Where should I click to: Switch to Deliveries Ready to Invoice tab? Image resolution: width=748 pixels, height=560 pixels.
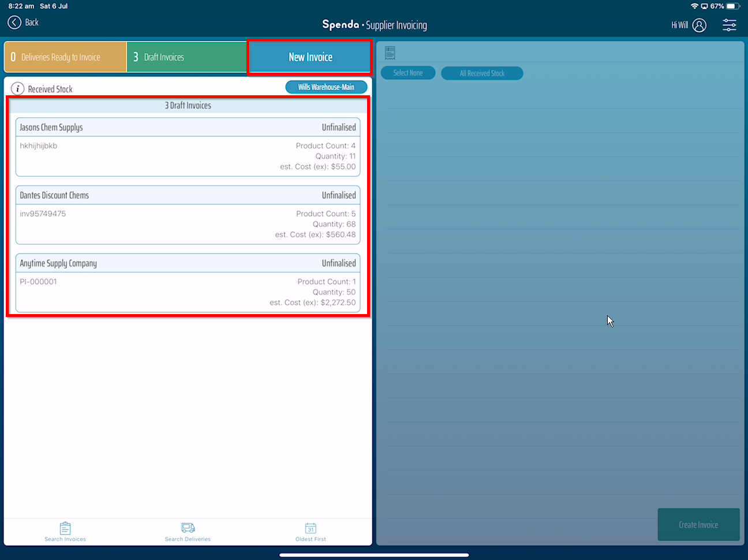coord(65,57)
